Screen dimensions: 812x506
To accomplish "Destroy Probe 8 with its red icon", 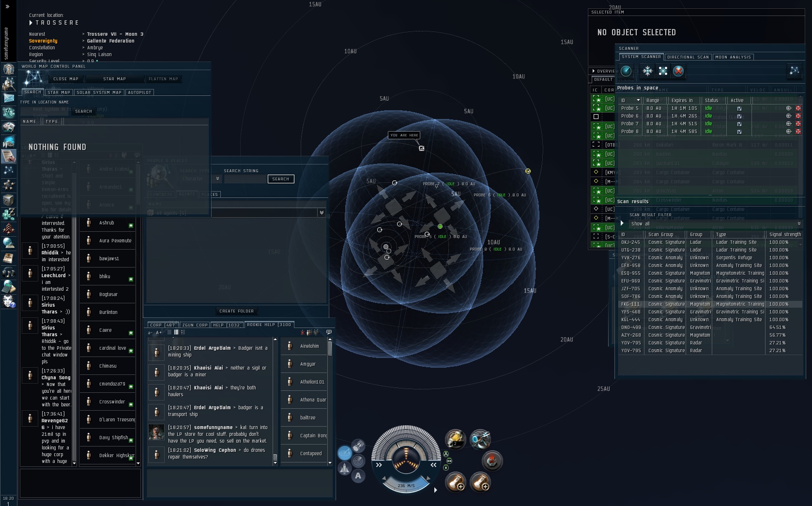I will pos(798,132).
